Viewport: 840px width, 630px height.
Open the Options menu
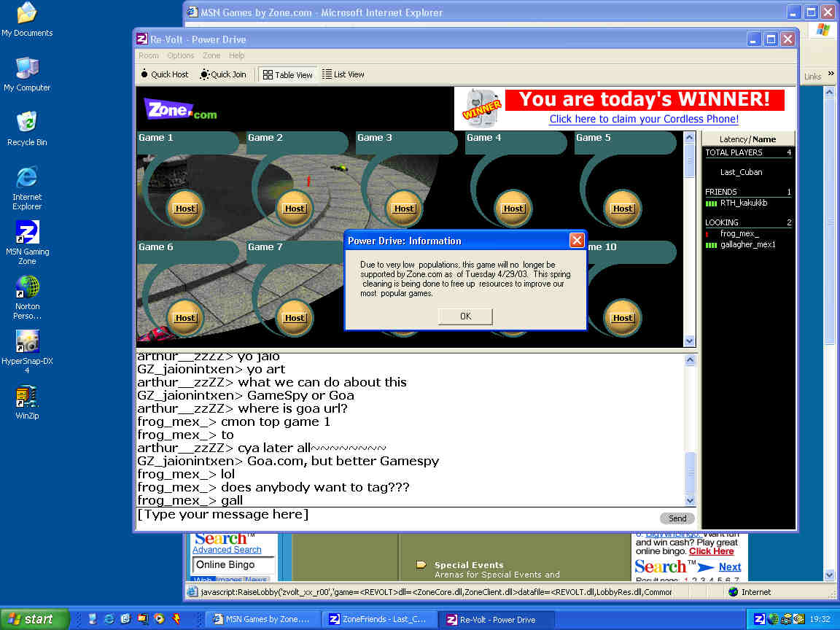181,55
